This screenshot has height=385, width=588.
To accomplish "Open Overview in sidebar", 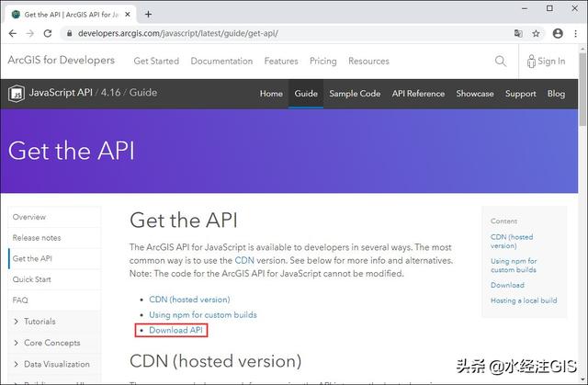I will tap(54, 217).
